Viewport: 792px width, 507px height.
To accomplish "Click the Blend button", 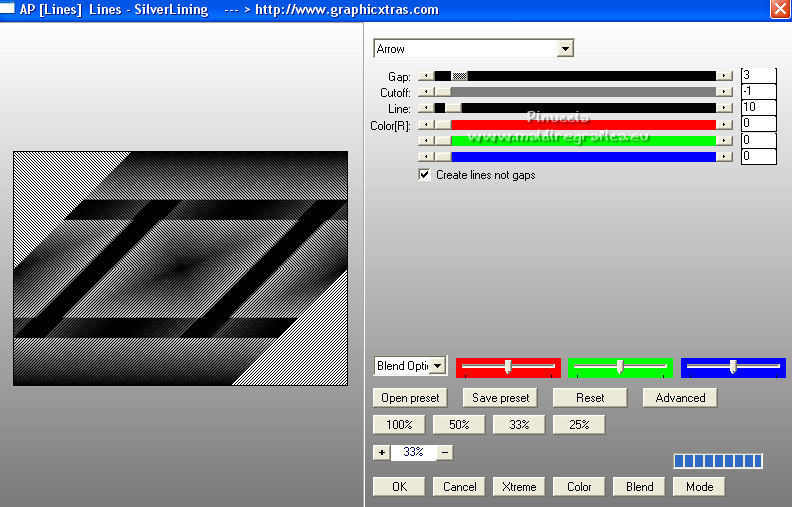I will [639, 487].
